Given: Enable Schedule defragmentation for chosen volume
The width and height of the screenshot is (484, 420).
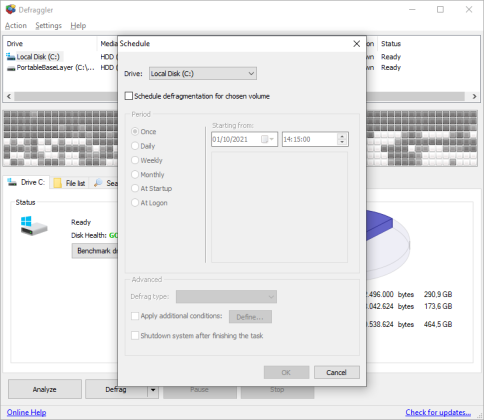Looking at the screenshot, I should point(129,96).
